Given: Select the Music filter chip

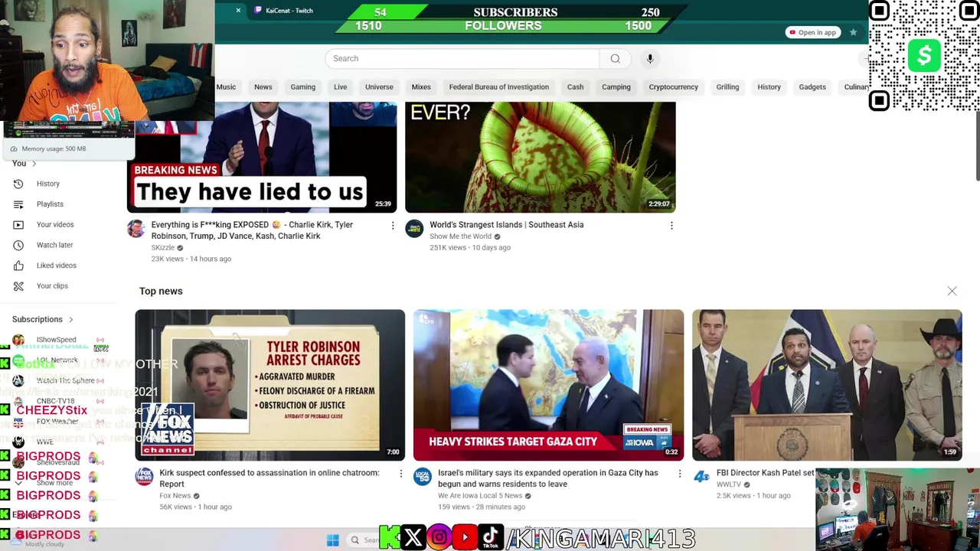Looking at the screenshot, I should pos(226,87).
